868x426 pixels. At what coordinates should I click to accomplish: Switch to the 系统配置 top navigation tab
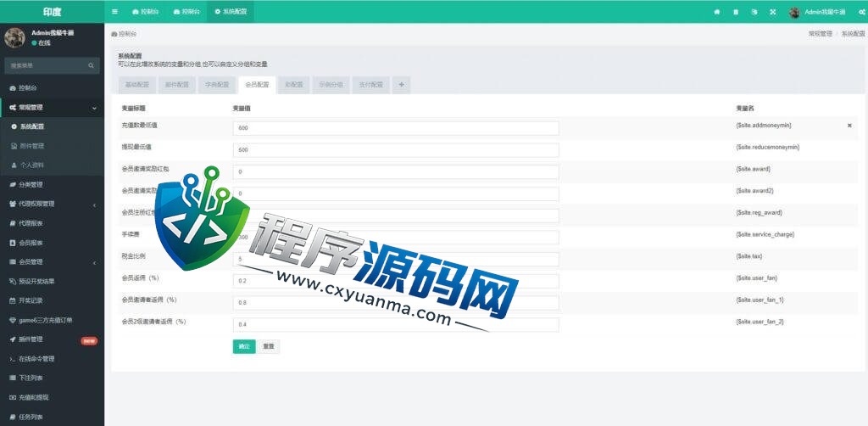pos(231,12)
